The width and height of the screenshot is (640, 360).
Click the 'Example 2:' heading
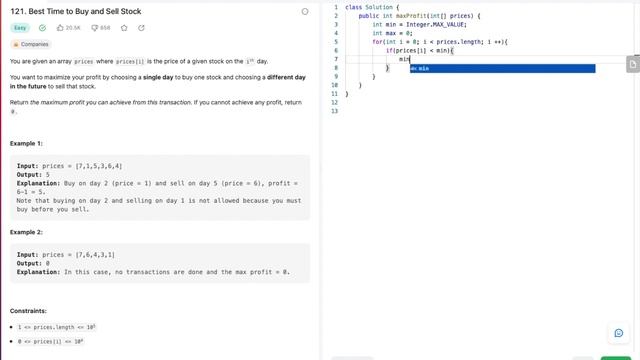(x=26, y=232)
